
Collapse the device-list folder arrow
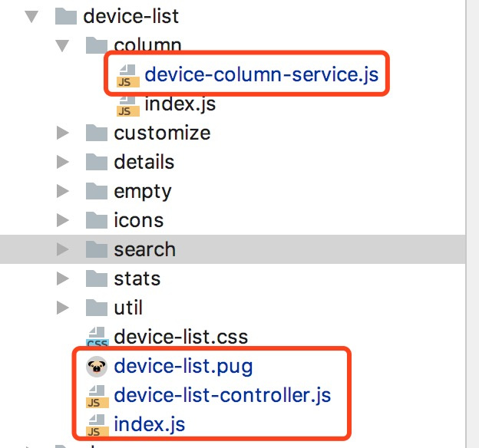(x=31, y=16)
